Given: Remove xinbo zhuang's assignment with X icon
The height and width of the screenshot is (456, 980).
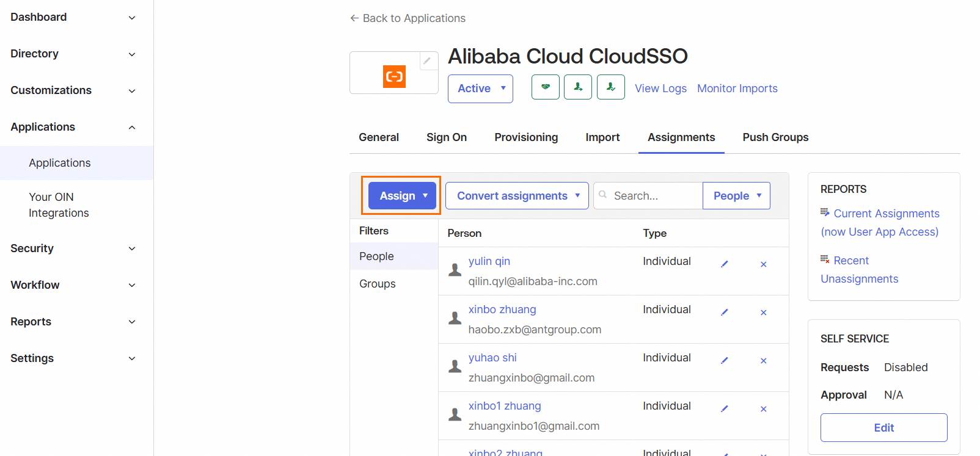Looking at the screenshot, I should click(x=763, y=313).
